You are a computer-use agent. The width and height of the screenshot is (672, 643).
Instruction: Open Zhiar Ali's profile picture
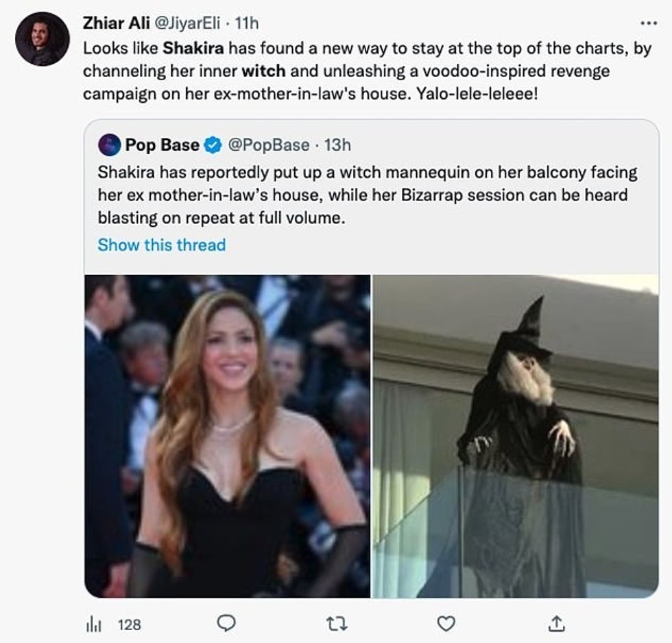pyautogui.click(x=43, y=39)
